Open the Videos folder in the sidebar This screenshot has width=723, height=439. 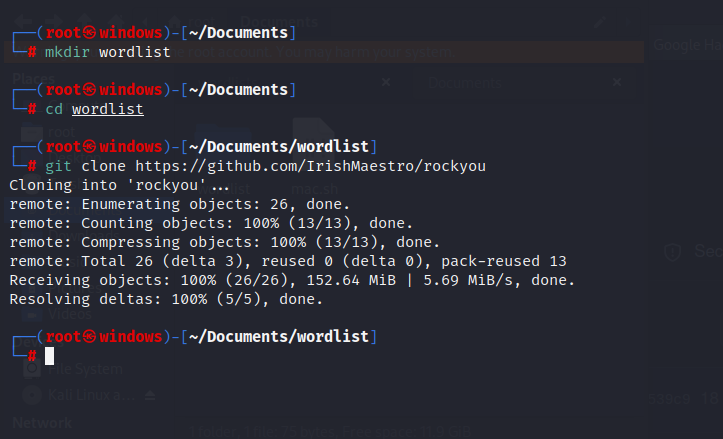(68, 313)
